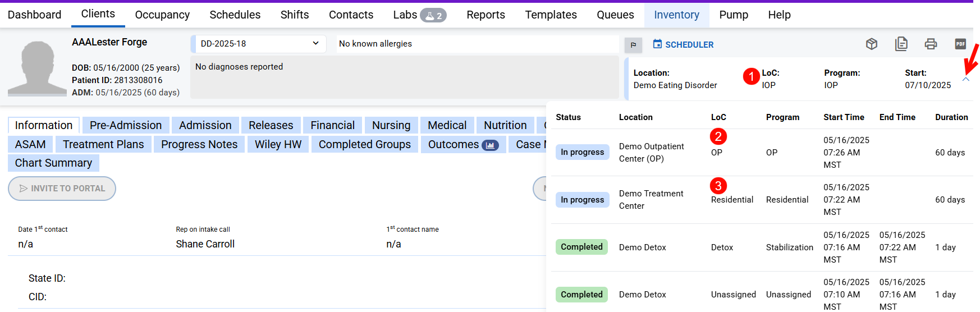Open the package box icon

pyautogui.click(x=871, y=44)
